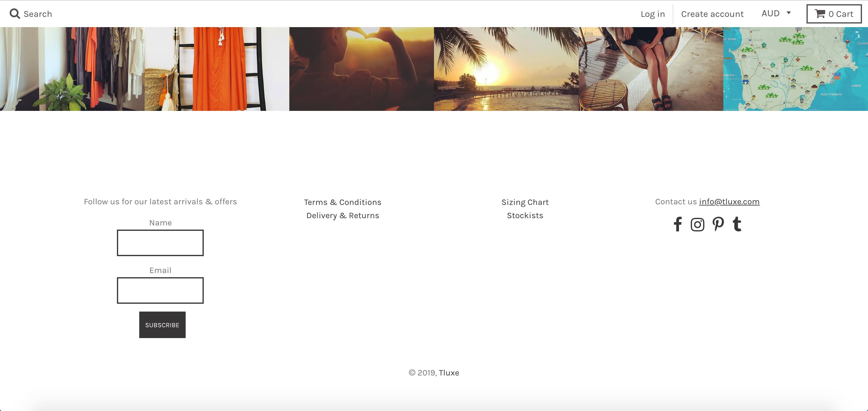Open the island map photo

(796, 69)
